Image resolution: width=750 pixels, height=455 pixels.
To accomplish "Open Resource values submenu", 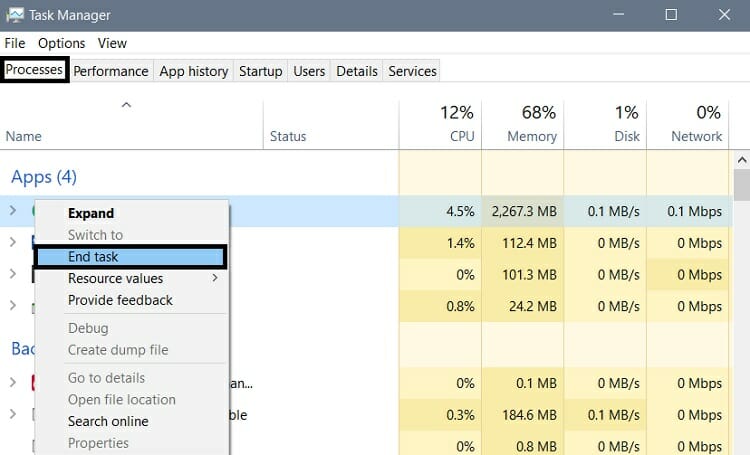I will point(115,279).
